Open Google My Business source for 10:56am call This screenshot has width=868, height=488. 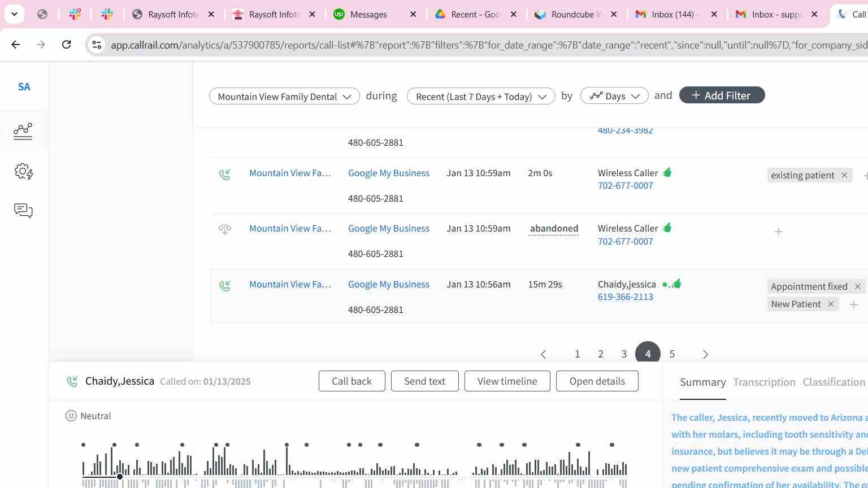389,284
